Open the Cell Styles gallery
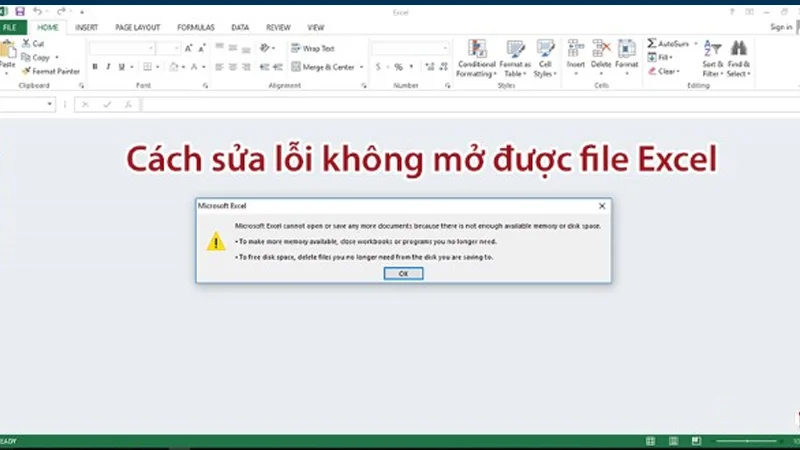 coord(545,59)
